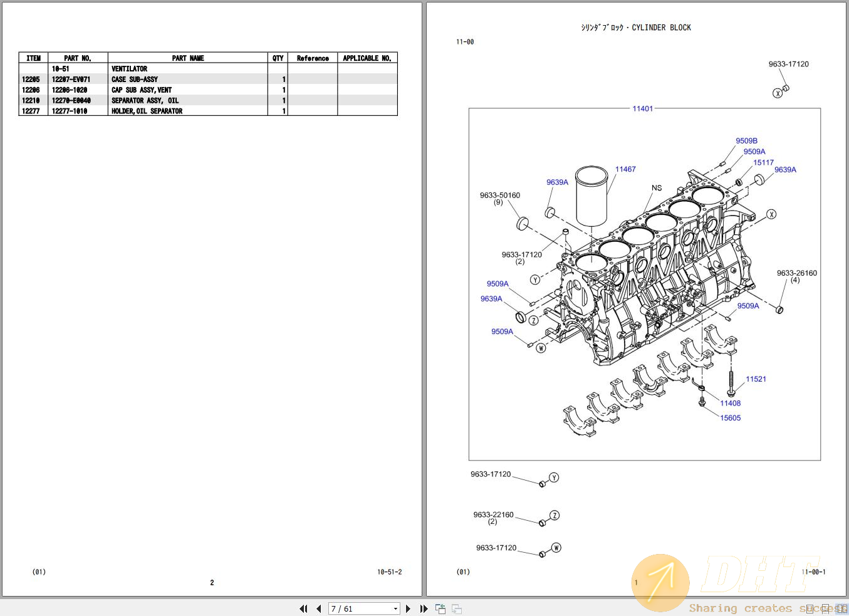The image size is (849, 616).
Task: Click the PART NAME column header
Action: pos(188,58)
